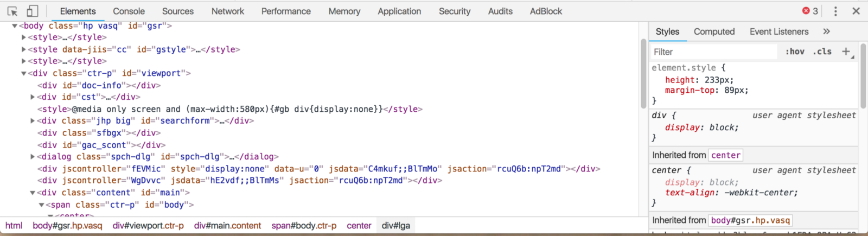
Task: Show more Styles pane tabs chevron
Action: [826, 31]
